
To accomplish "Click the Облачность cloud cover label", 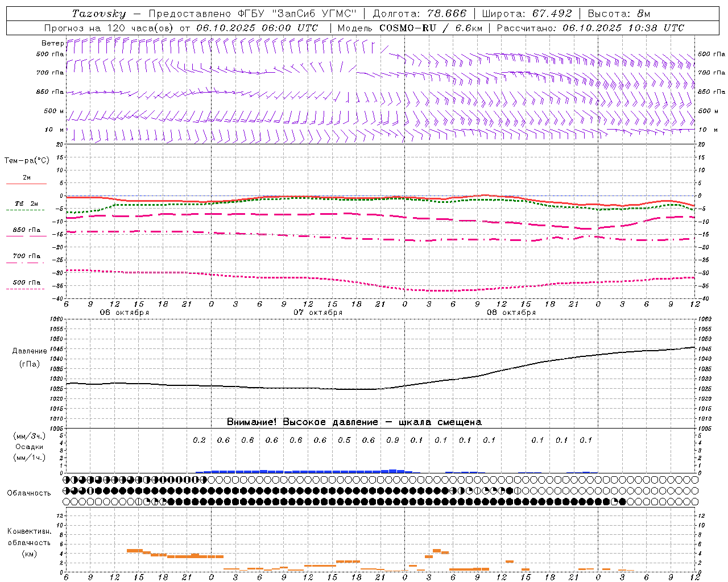I will point(29,493).
